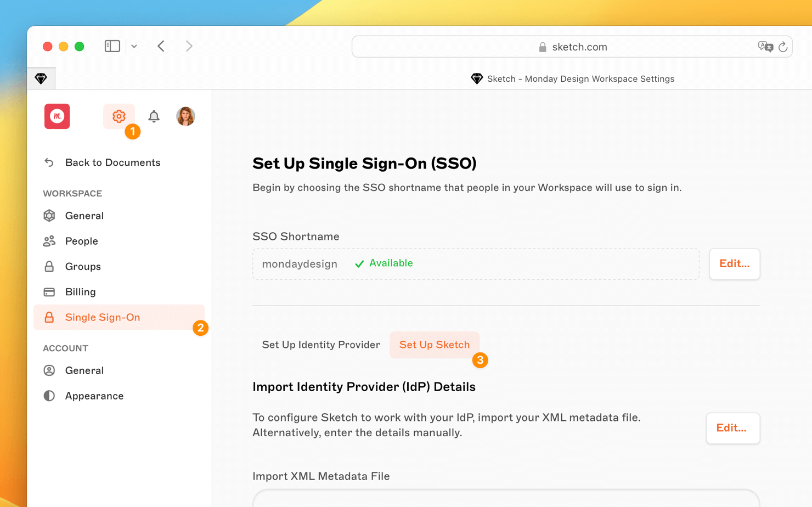Edit the Identity Provider details
This screenshot has height=507, width=812.
click(x=732, y=428)
